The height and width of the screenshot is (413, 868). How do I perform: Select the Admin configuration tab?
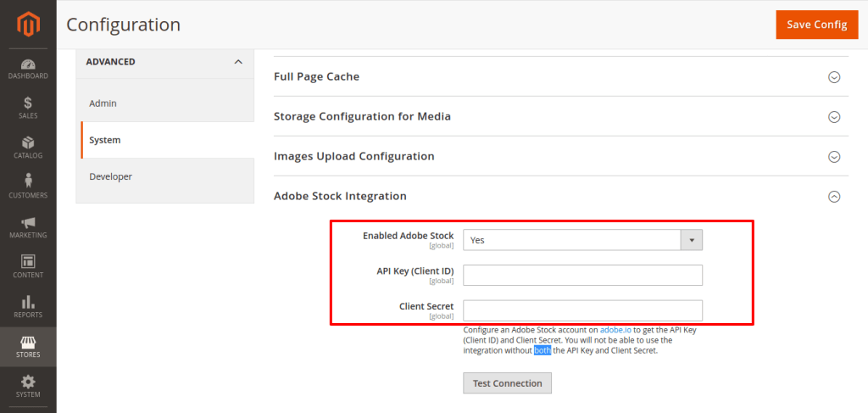click(165, 103)
